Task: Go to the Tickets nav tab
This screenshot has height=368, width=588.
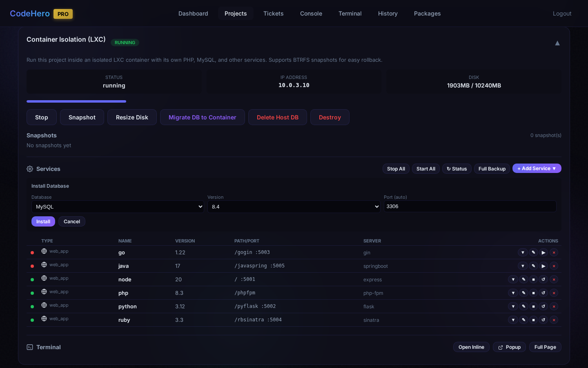Action: (273, 13)
